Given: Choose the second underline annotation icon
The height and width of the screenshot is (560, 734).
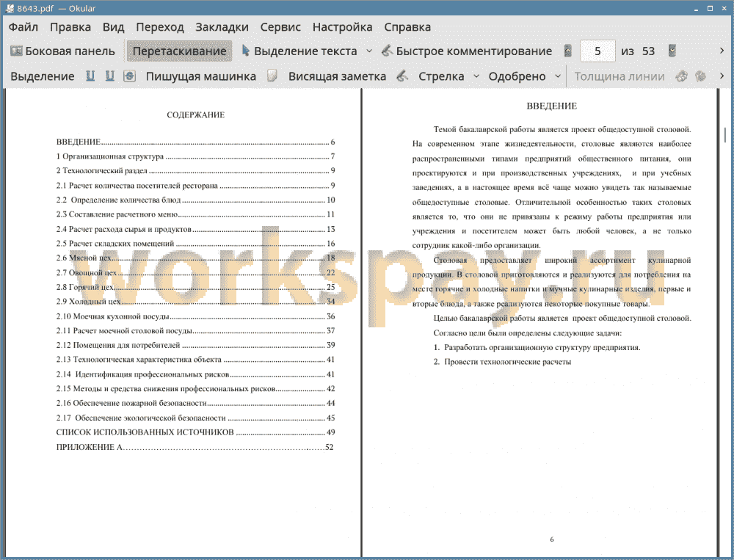Looking at the screenshot, I should coord(109,76).
